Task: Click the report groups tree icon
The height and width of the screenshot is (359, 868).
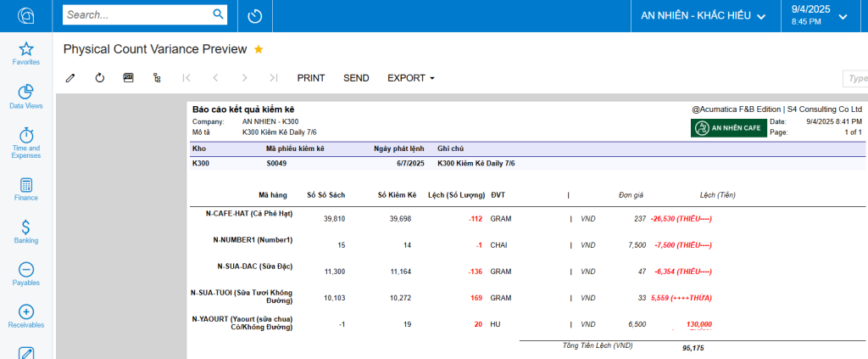Action: [x=157, y=78]
